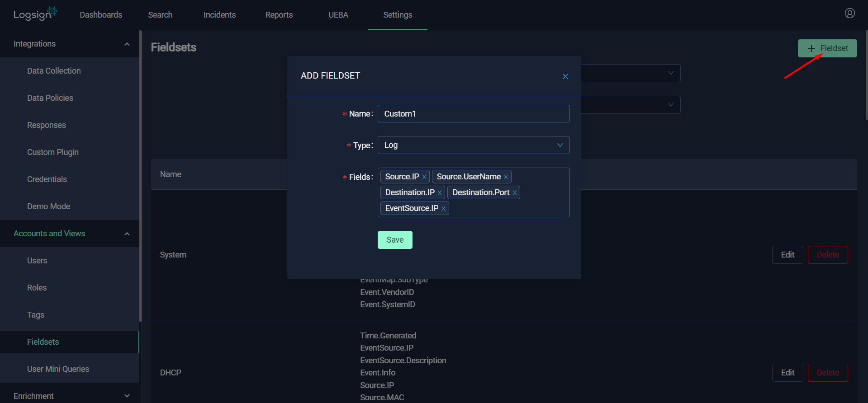This screenshot has height=403, width=868.
Task: Click the sidebar vertical scrollbar
Action: click(x=141, y=176)
